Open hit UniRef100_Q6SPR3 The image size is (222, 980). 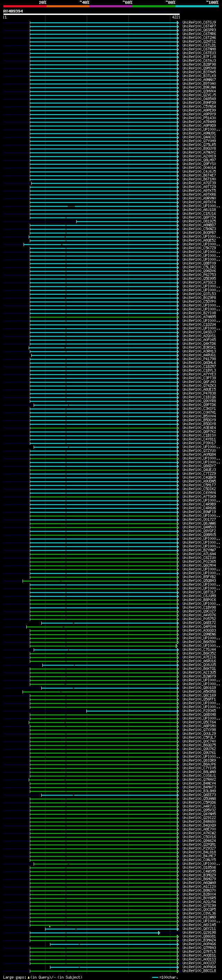(199, 30)
